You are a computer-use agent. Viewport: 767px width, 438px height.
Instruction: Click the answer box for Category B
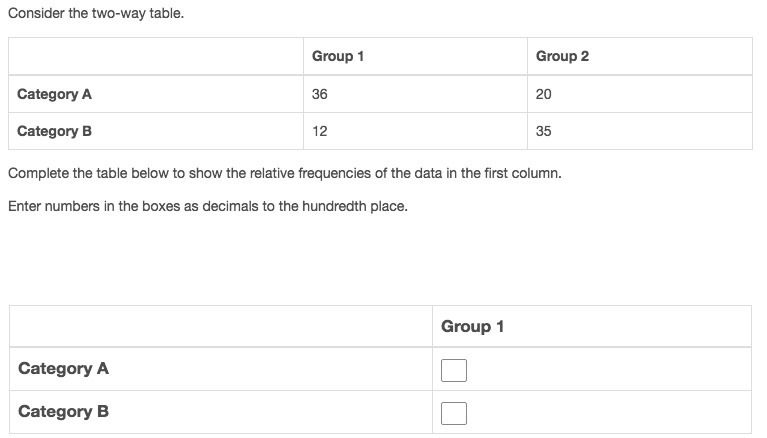tap(454, 413)
